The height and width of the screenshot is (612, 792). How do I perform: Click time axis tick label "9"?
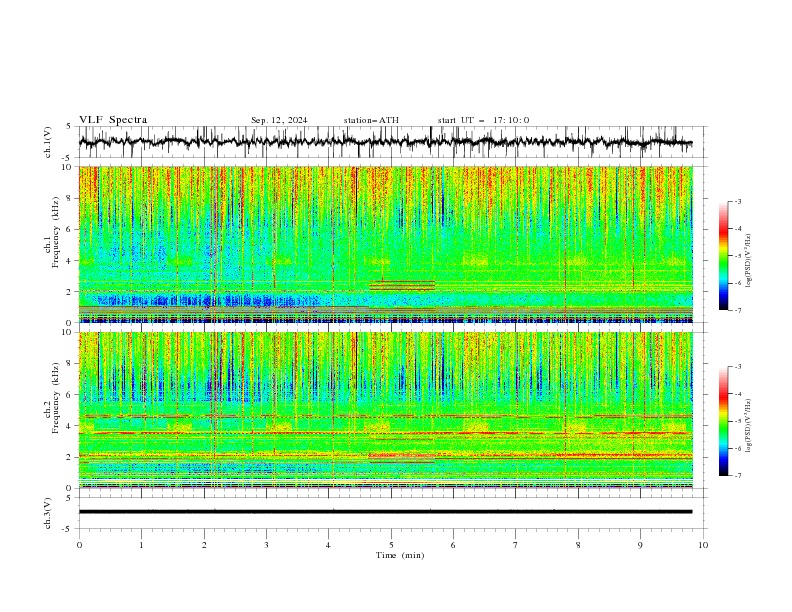coord(640,545)
